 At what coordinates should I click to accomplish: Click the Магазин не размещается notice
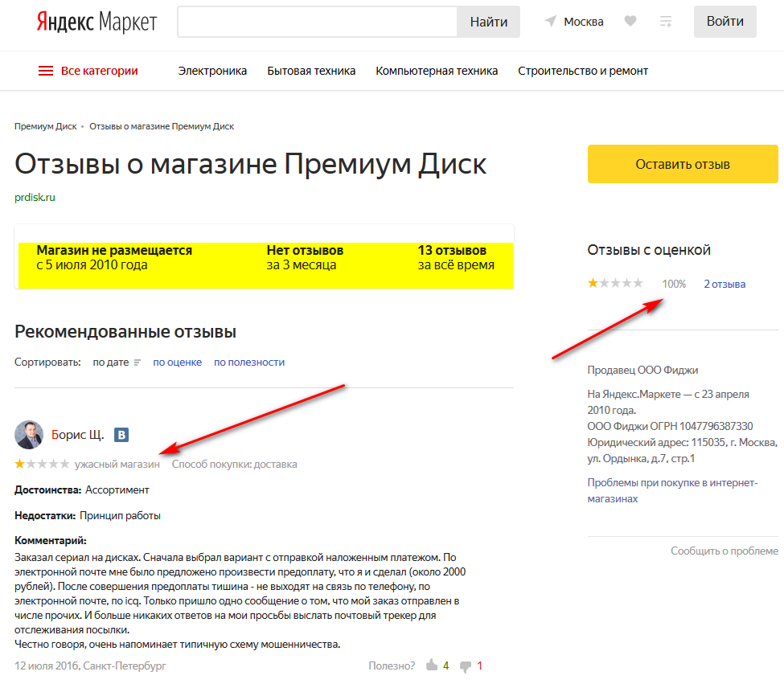pyautogui.click(x=114, y=257)
